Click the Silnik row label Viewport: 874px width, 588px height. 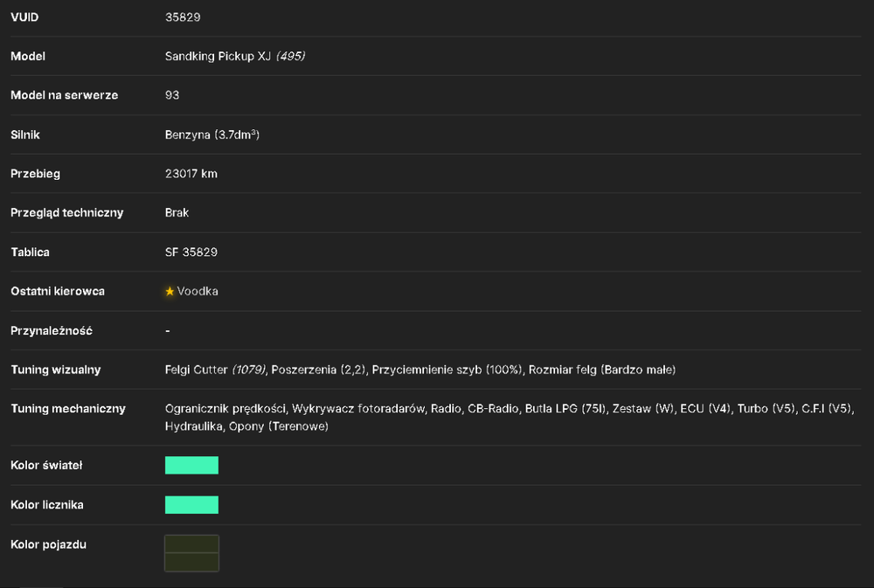25,135
